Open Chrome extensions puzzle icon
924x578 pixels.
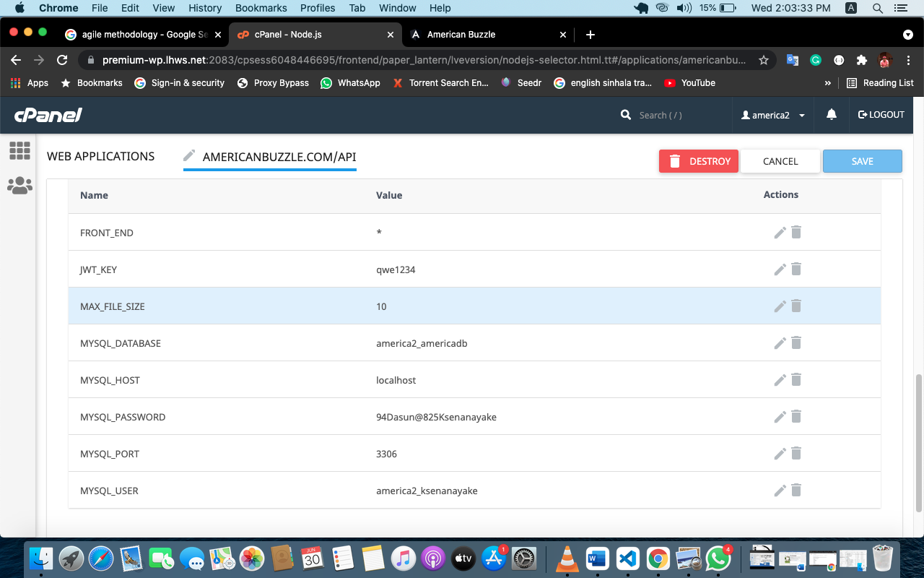point(861,60)
